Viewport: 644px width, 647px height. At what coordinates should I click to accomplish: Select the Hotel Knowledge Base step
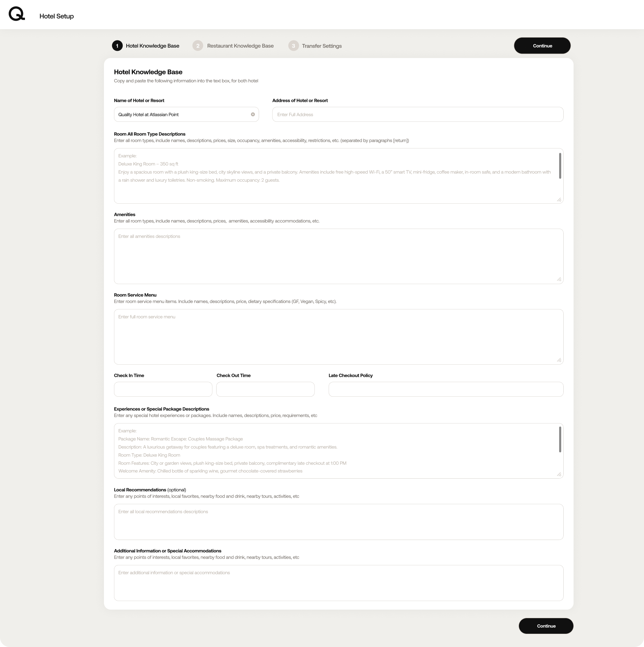[152, 46]
